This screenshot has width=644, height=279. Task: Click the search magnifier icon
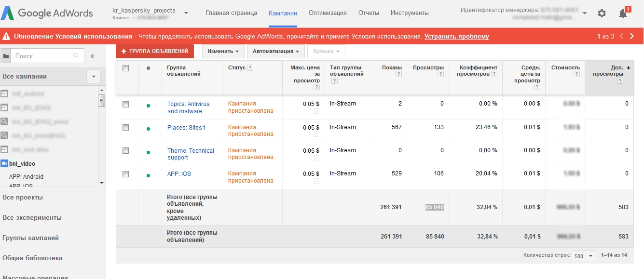click(x=76, y=56)
